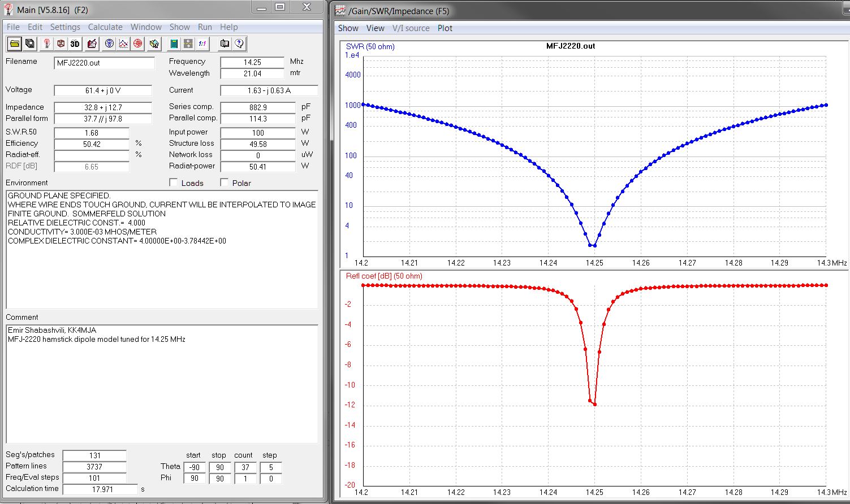The image size is (850, 504).
Task: Open the View menu of the Gain/SWR window
Action: coord(375,28)
